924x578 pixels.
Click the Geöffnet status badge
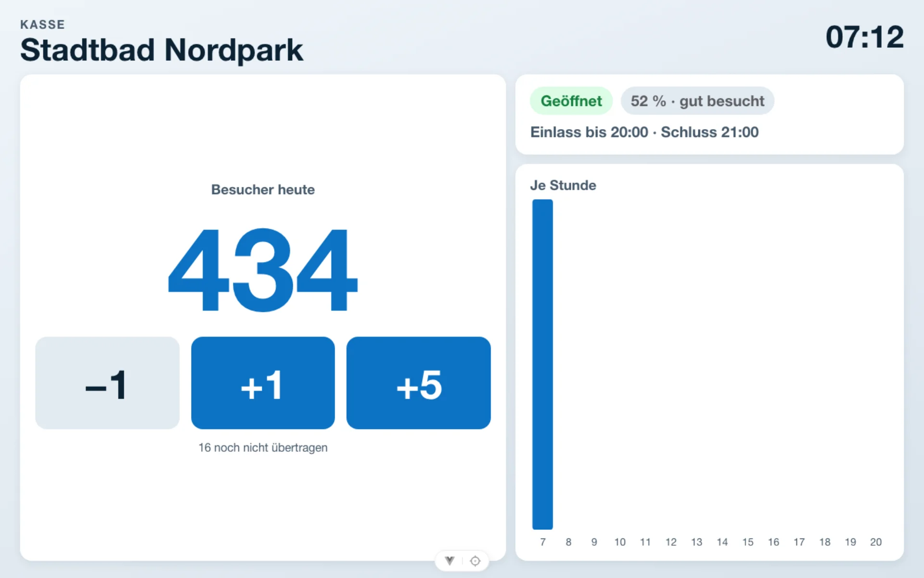[571, 101]
